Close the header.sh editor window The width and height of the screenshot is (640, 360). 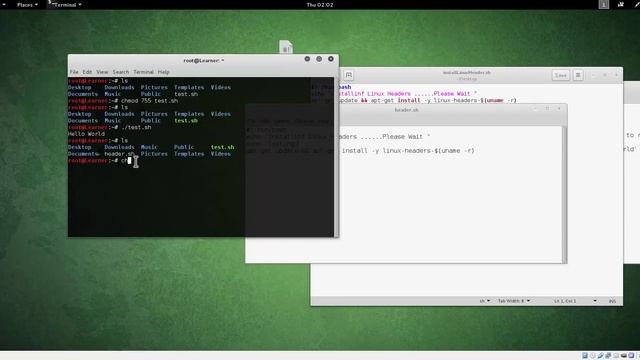click(559, 109)
